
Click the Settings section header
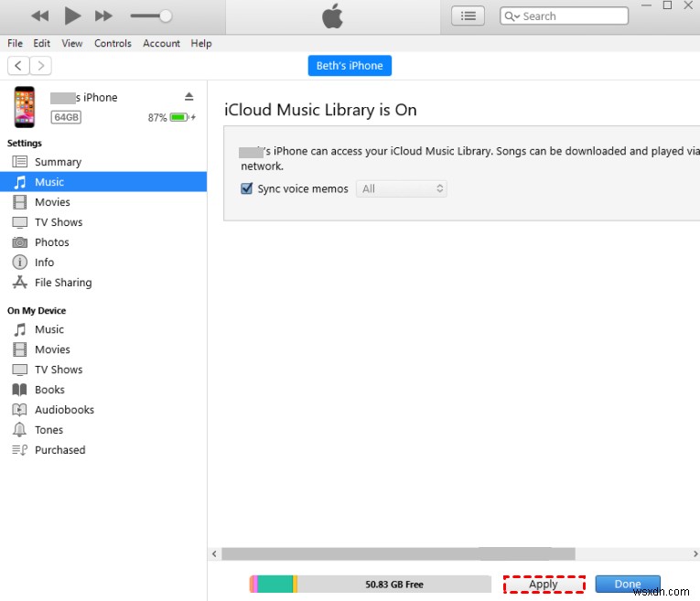point(24,144)
